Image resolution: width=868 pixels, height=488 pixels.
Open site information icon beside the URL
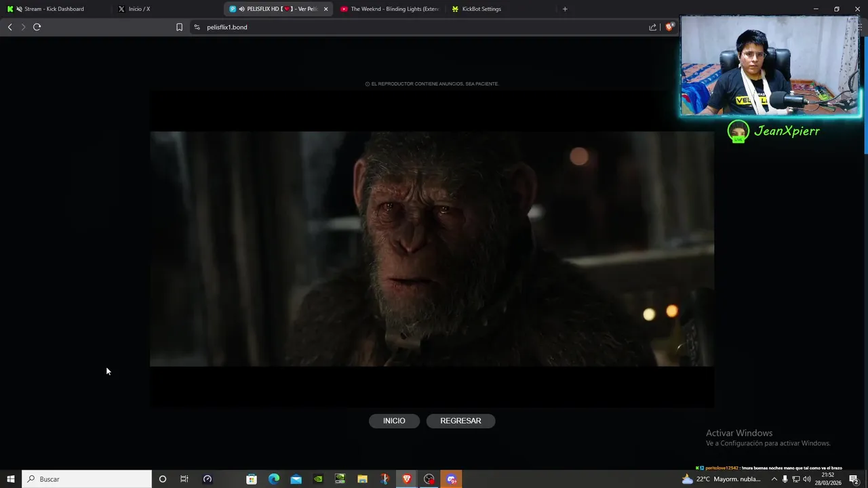click(197, 27)
